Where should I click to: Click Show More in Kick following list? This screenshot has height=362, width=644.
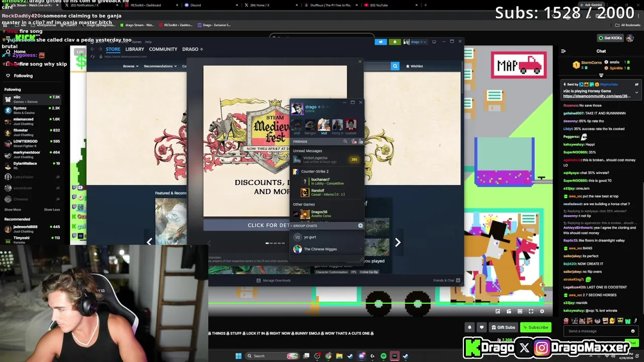point(13,210)
